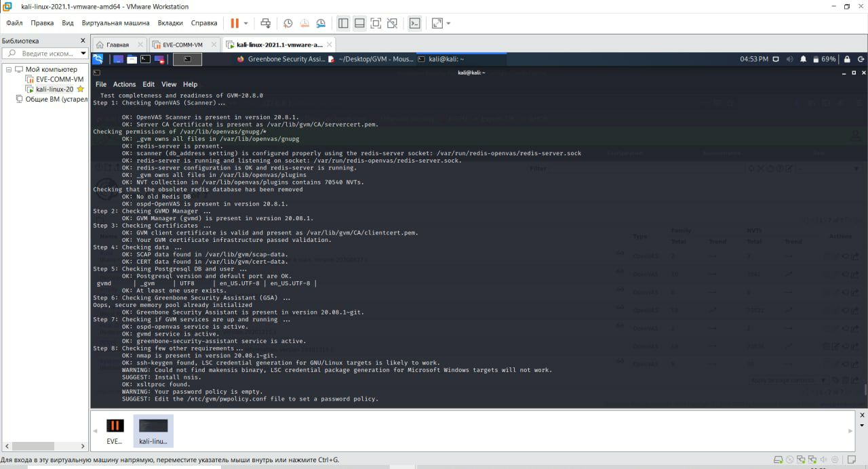
Task: Click the battery 69% indicator
Action: tap(824, 59)
